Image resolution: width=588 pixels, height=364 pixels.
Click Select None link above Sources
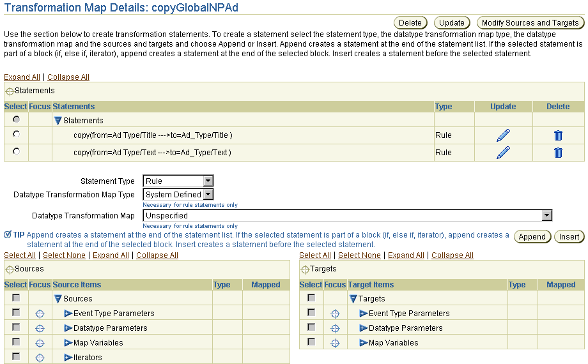[64, 255]
